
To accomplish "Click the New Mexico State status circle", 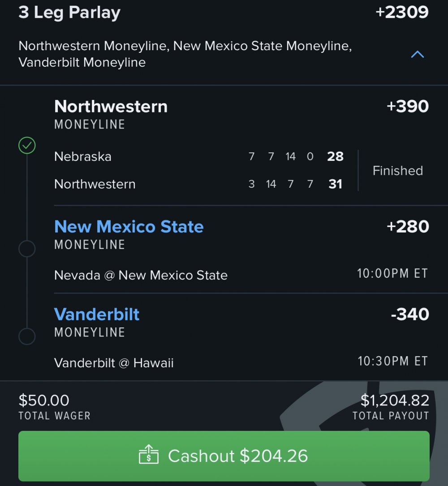I will (x=27, y=249).
